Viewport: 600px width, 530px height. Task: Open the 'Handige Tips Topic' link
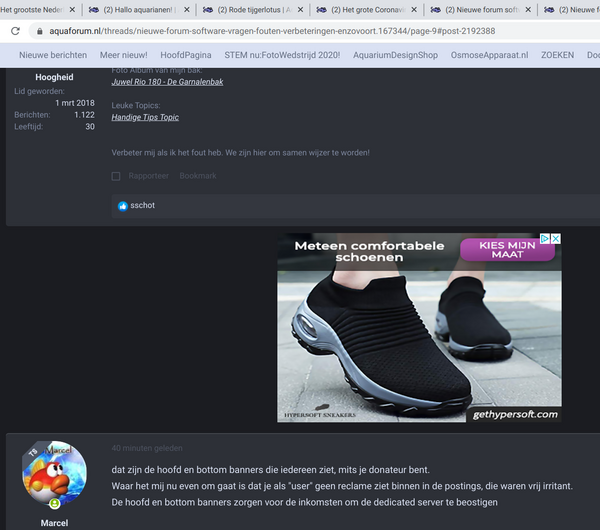pyautogui.click(x=145, y=117)
